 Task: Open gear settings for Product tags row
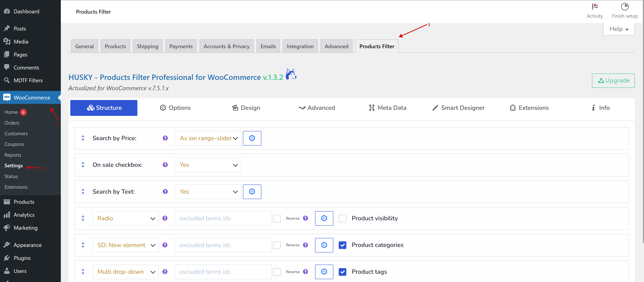[324, 272]
